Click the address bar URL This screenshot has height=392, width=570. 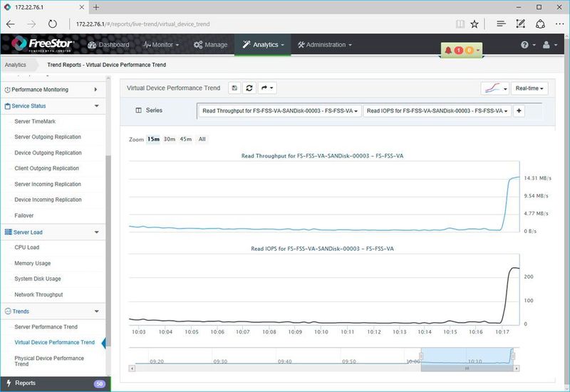(143, 24)
